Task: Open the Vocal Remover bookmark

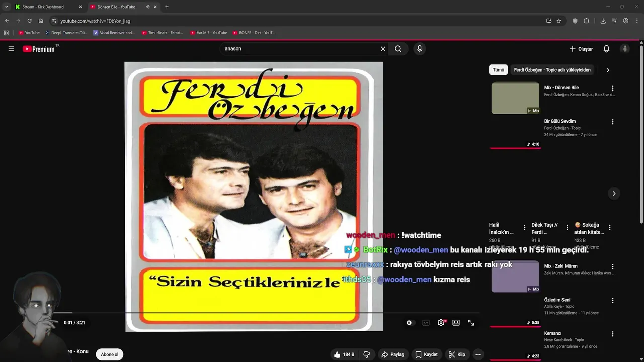Action: (x=114, y=33)
